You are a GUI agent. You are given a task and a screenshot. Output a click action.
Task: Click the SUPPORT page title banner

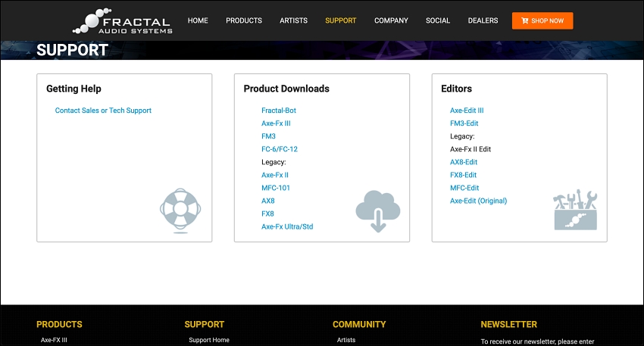pyautogui.click(x=72, y=50)
